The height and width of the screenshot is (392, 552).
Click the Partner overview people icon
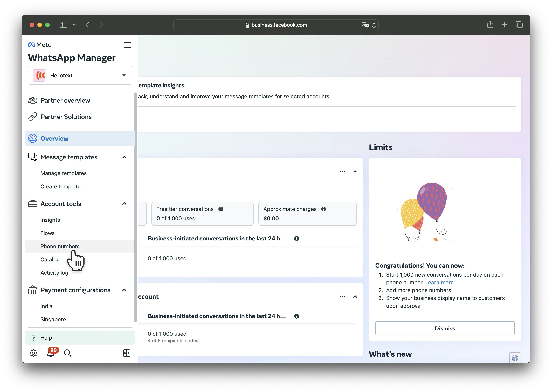pyautogui.click(x=33, y=100)
